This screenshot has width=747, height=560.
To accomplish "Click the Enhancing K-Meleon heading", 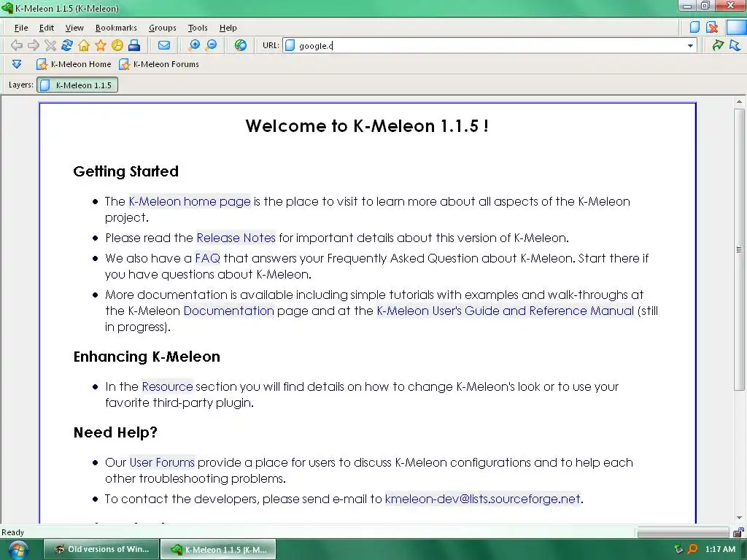I will click(x=147, y=357).
